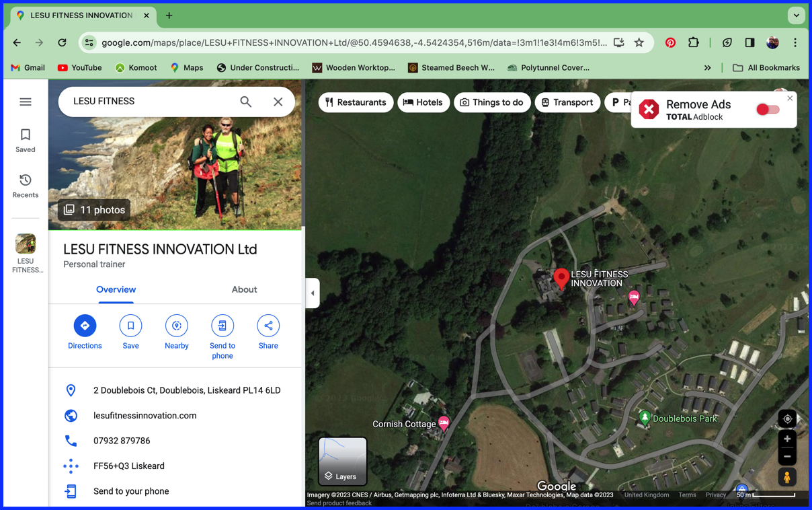812x510 pixels.
Task: Open the Komoot bookmark
Action: pyautogui.click(x=136, y=67)
